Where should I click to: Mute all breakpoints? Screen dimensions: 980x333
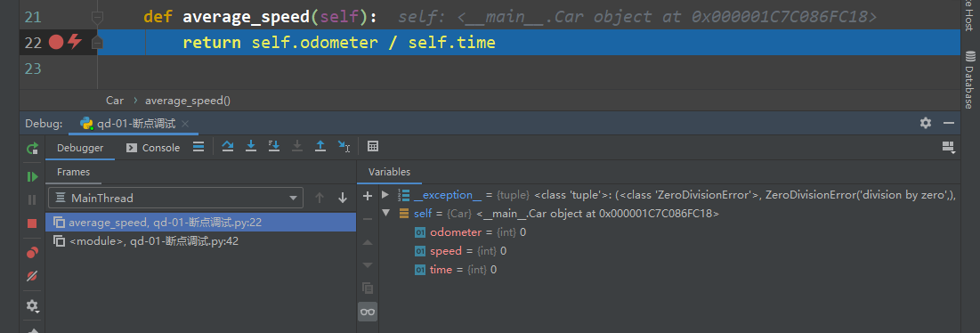pos(32,275)
